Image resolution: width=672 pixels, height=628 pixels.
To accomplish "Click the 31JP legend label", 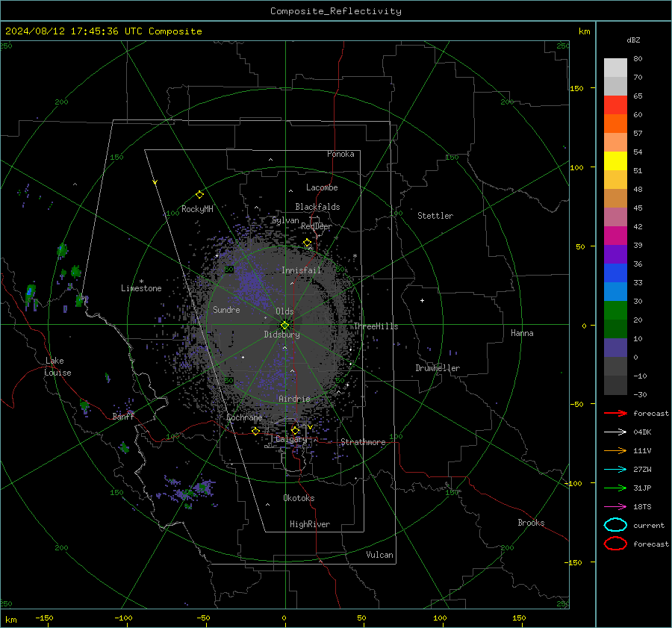I will point(642,488).
